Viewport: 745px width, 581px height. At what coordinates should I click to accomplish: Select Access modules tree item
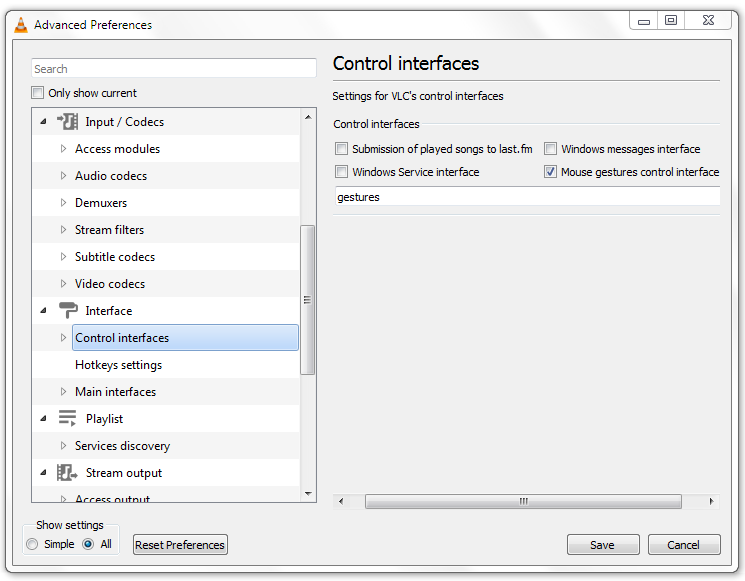[x=117, y=149]
